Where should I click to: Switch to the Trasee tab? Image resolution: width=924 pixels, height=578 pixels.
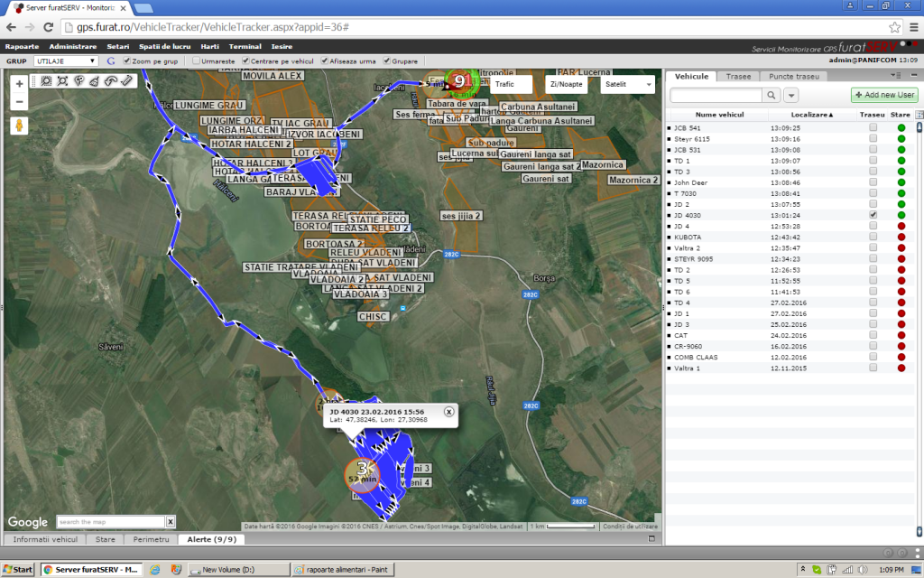coord(737,77)
